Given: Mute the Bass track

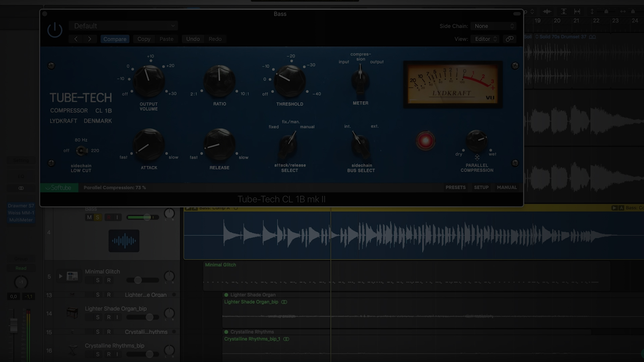Looking at the screenshot, I should (x=89, y=217).
